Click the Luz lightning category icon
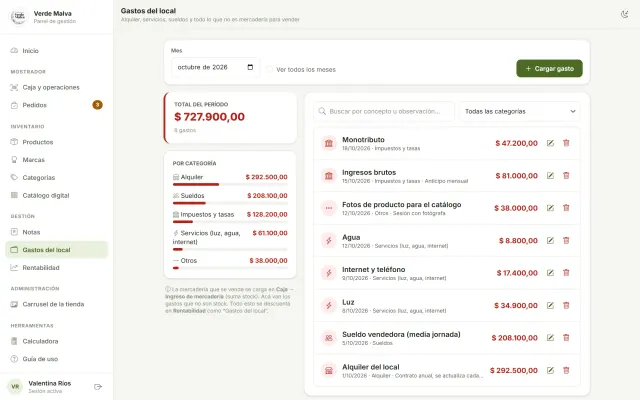 click(x=329, y=305)
